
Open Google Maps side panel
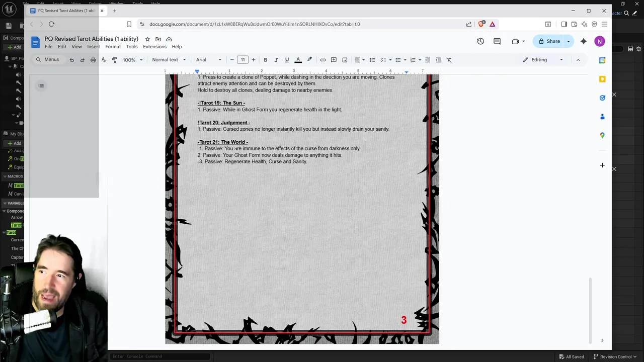coord(602,135)
